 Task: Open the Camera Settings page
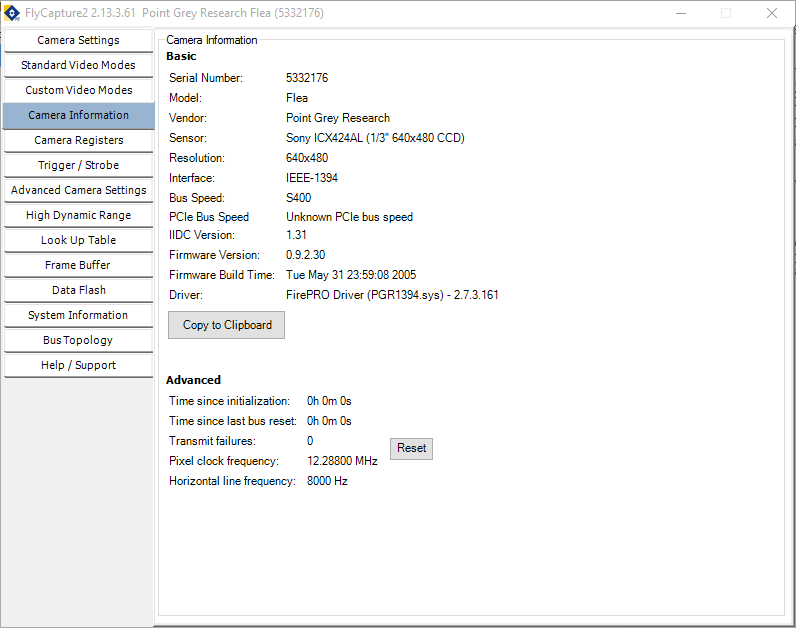click(78, 40)
